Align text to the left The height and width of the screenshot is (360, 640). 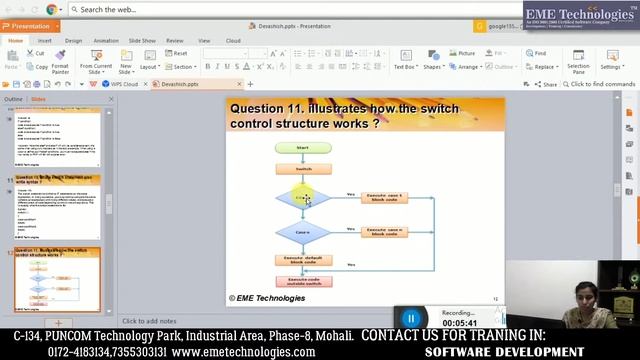point(298,67)
